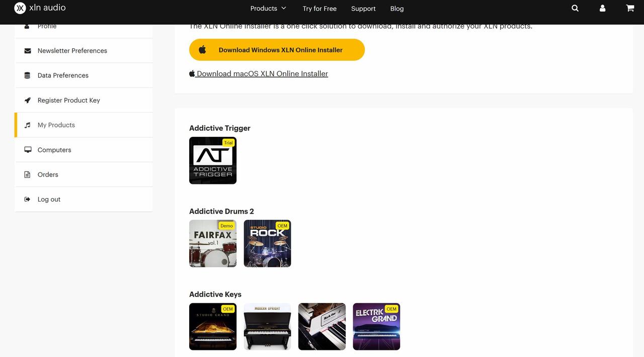This screenshot has height=357, width=644.
Task: Open the Computers sidebar section
Action: [x=54, y=150]
